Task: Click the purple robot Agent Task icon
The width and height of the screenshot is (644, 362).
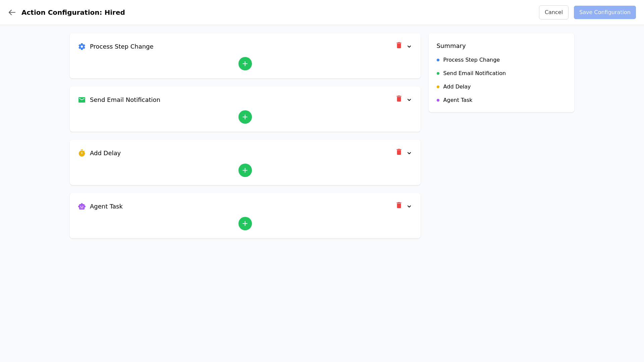Action: pos(82,206)
